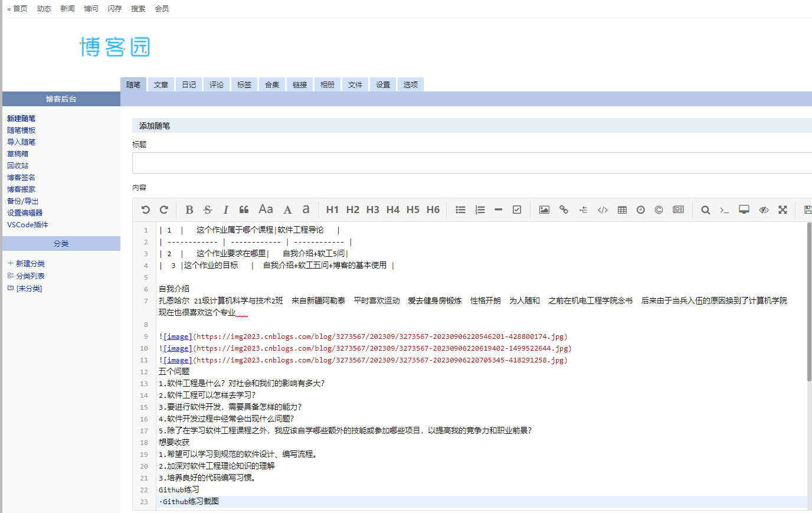The width and height of the screenshot is (812, 513).
Task: Go to 首页 in the top navigation
Action: tap(20, 9)
